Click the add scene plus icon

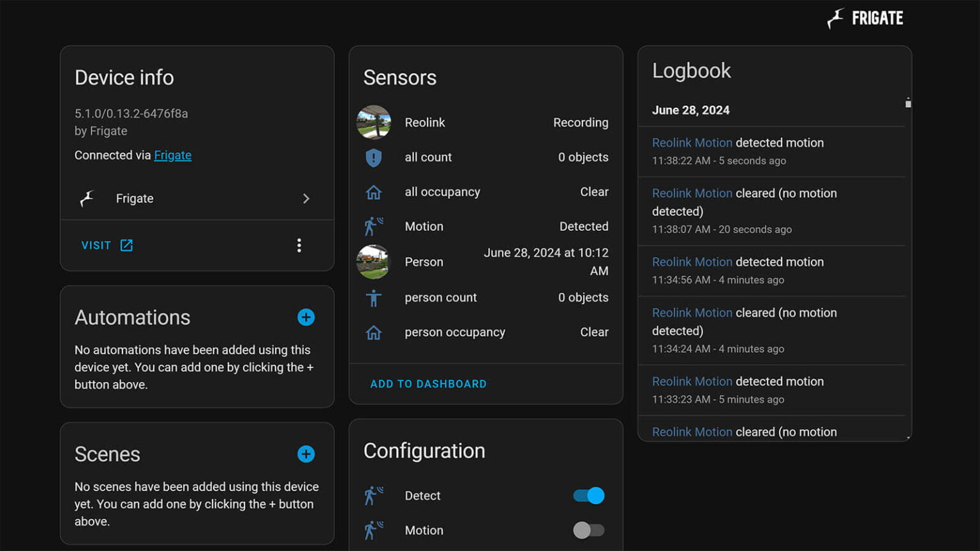pyautogui.click(x=306, y=454)
